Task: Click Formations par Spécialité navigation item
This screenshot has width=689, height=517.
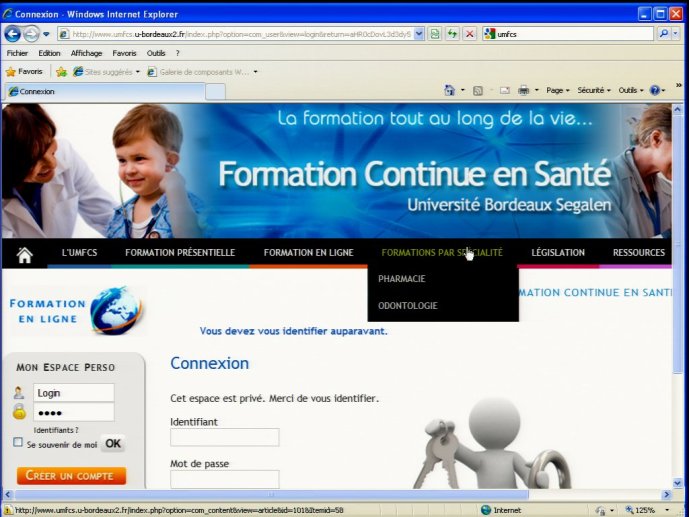Action: coord(442,253)
